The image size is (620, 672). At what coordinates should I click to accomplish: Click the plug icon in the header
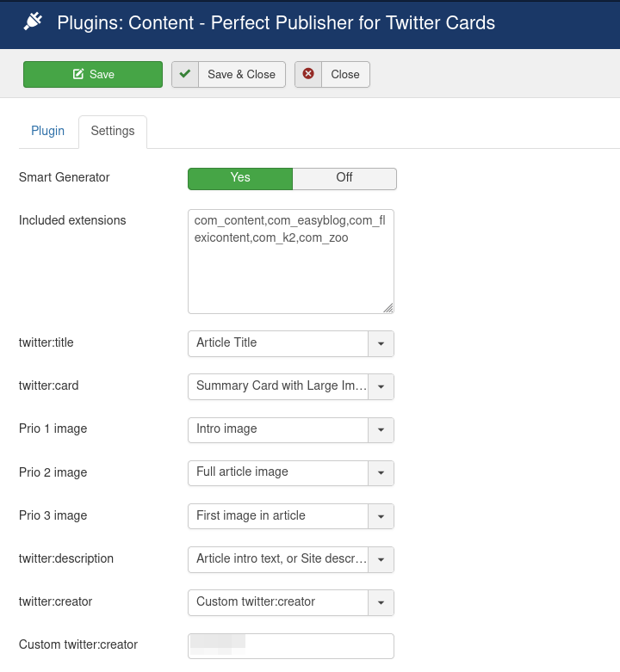click(33, 22)
